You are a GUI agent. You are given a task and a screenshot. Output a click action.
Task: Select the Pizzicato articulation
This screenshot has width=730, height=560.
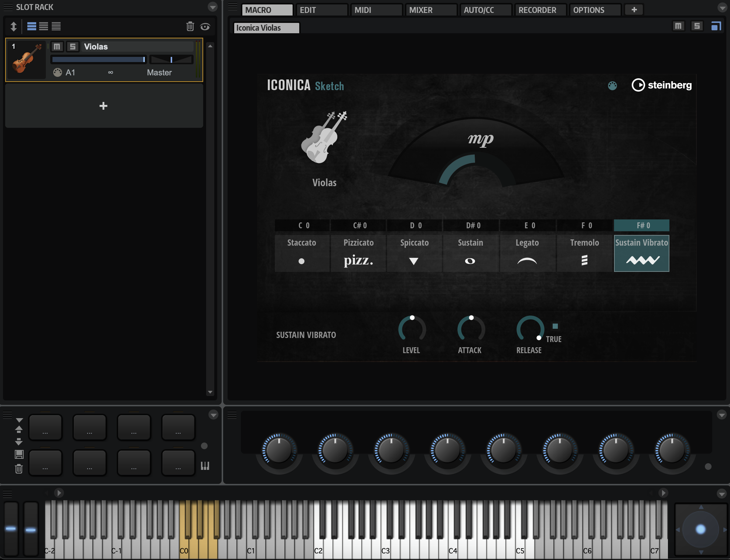(358, 253)
